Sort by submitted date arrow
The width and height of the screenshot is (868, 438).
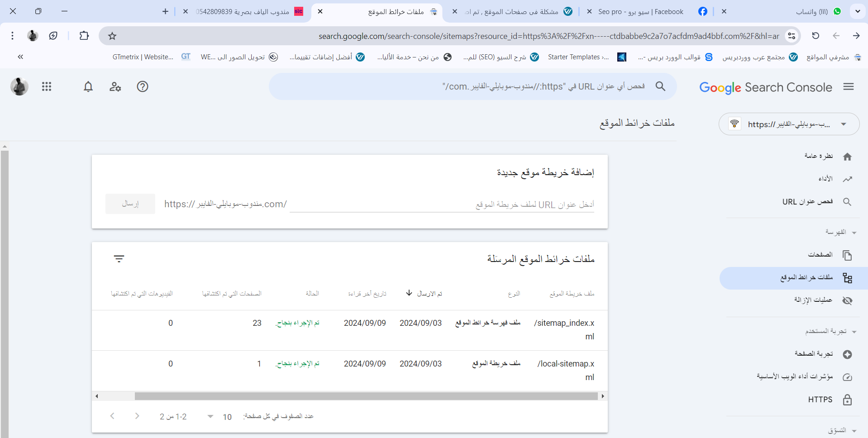point(409,293)
